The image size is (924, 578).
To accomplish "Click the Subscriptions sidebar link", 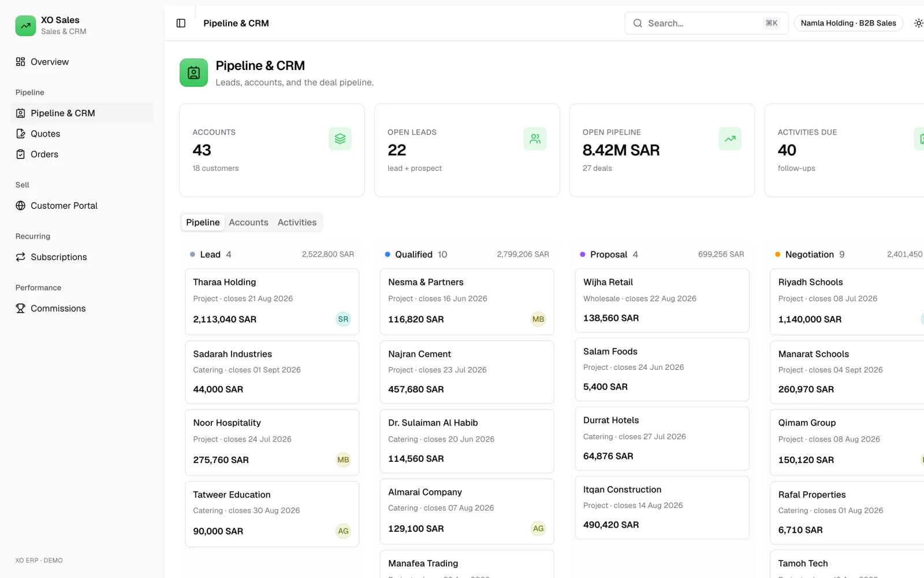I will (82, 257).
